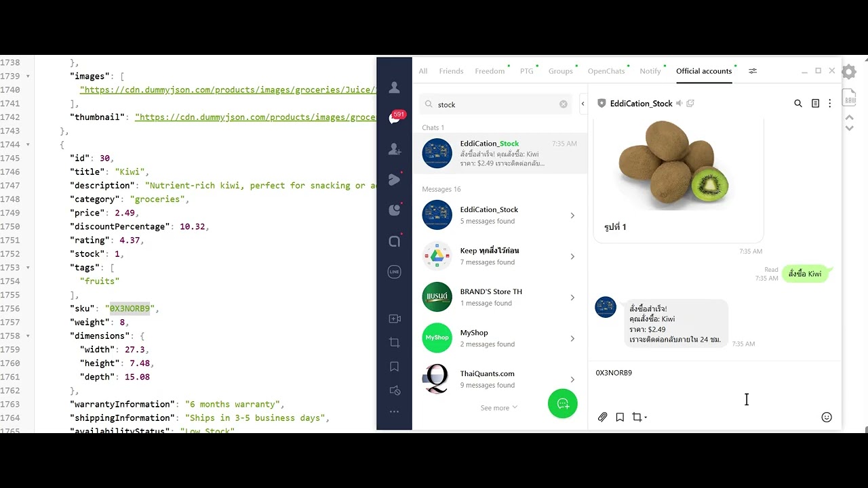Screen dimensions: 868x488
Task: Select the Official accounts tab
Action: (x=704, y=71)
